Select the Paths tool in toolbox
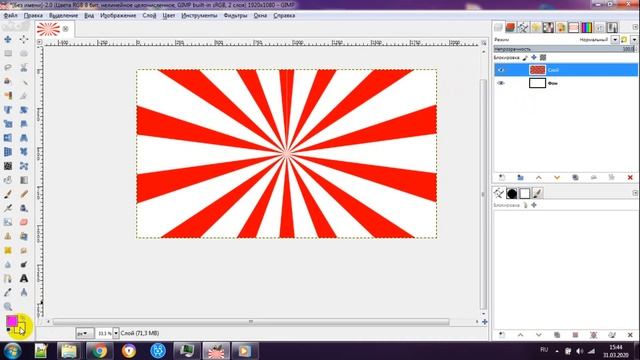This screenshot has width=640, height=360. 8,279
